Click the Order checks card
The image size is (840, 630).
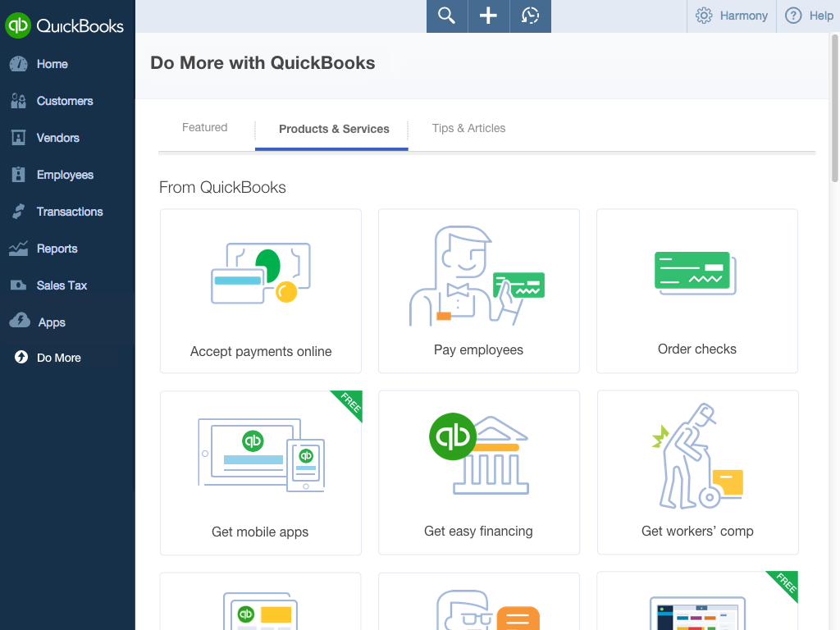pyautogui.click(x=696, y=291)
